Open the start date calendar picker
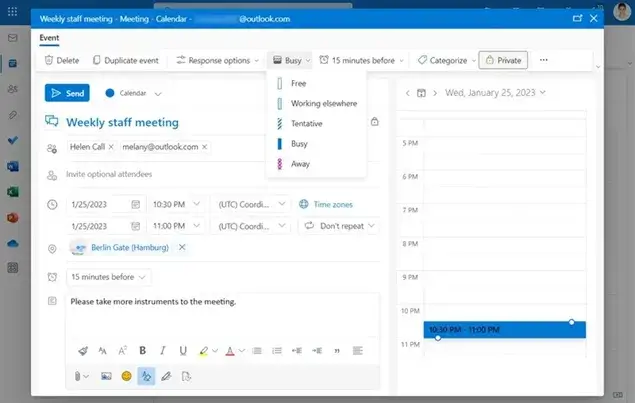The image size is (635, 403). point(136,204)
